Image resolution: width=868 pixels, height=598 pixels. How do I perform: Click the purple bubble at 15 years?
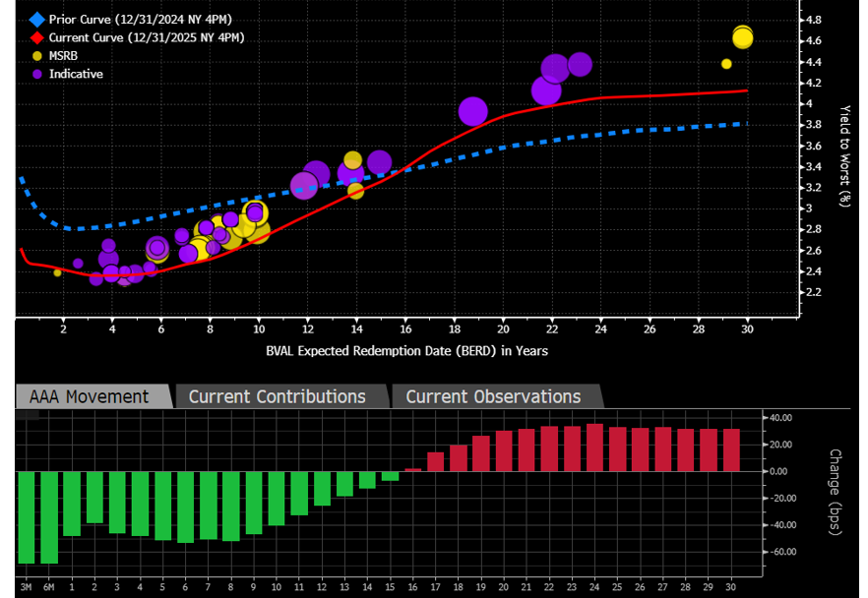(379, 162)
